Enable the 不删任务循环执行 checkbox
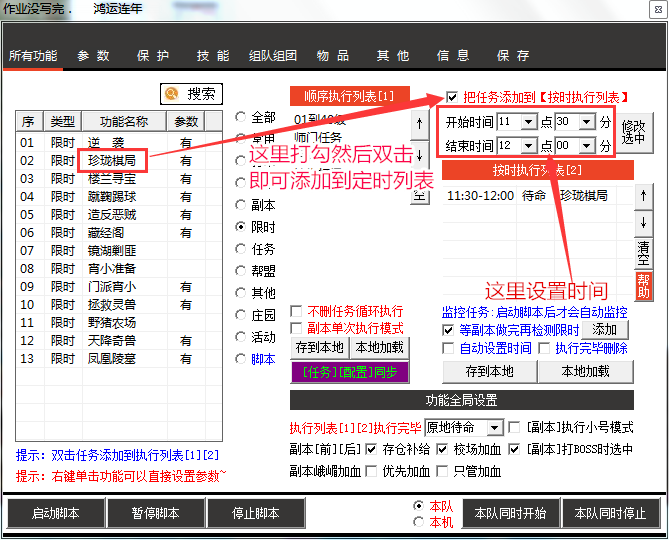This screenshot has width=669, height=540. (x=296, y=312)
